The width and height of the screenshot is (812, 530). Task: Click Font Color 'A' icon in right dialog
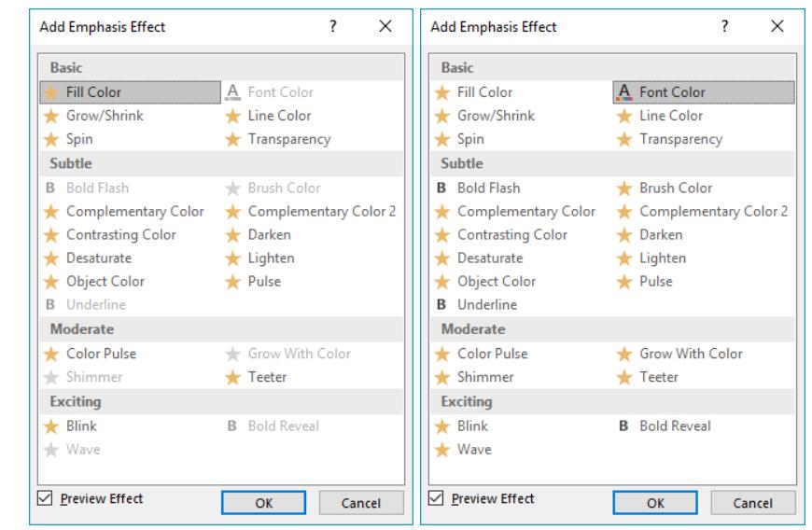point(624,92)
